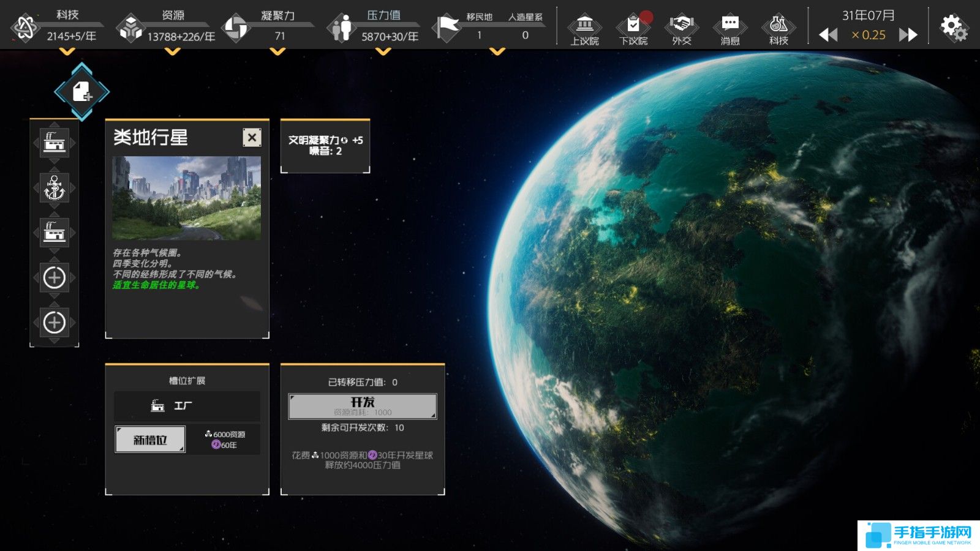This screenshot has width=980, height=551.
Task: Open the 科技 flask research menu
Action: tap(778, 30)
